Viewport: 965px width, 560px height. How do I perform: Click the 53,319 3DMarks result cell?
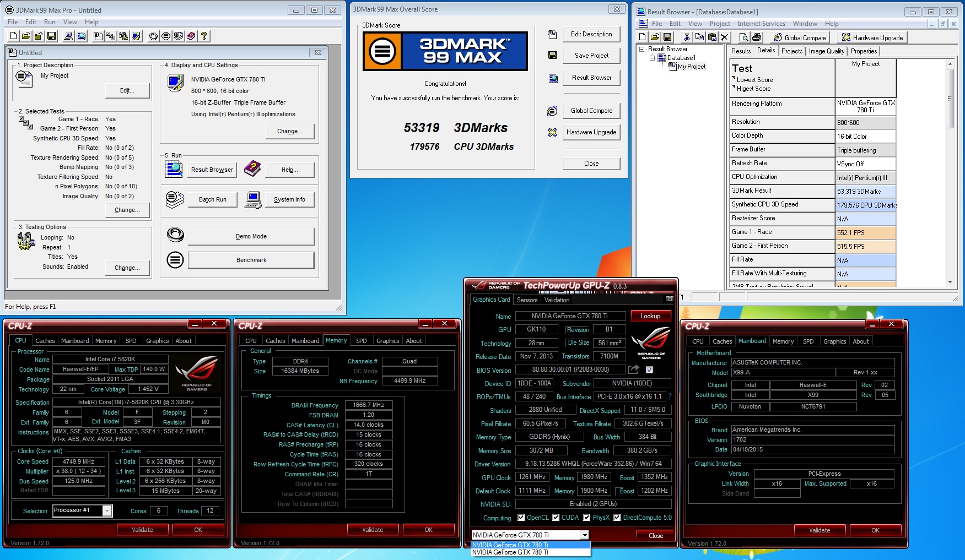click(x=865, y=191)
